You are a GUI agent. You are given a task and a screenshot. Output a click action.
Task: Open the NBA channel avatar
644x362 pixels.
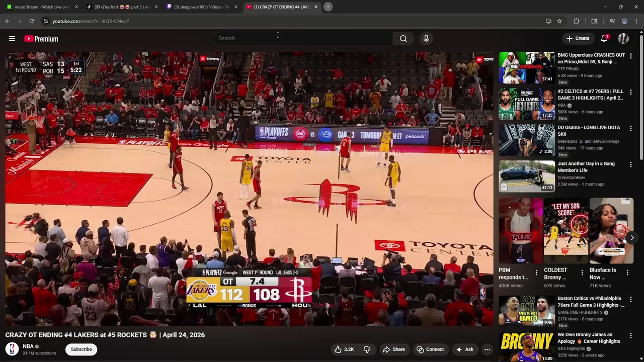tap(12, 349)
